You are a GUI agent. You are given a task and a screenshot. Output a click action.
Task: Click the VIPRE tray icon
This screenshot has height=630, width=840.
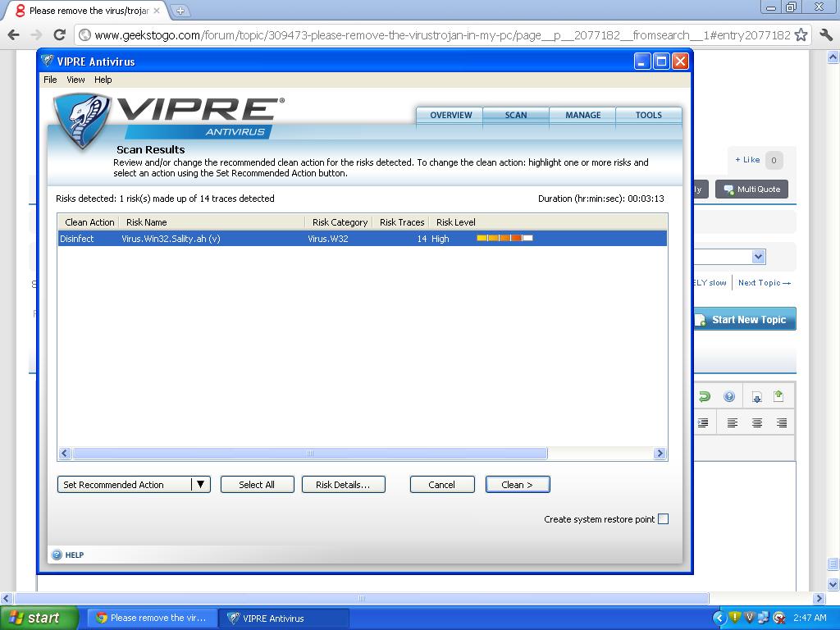coord(750,618)
